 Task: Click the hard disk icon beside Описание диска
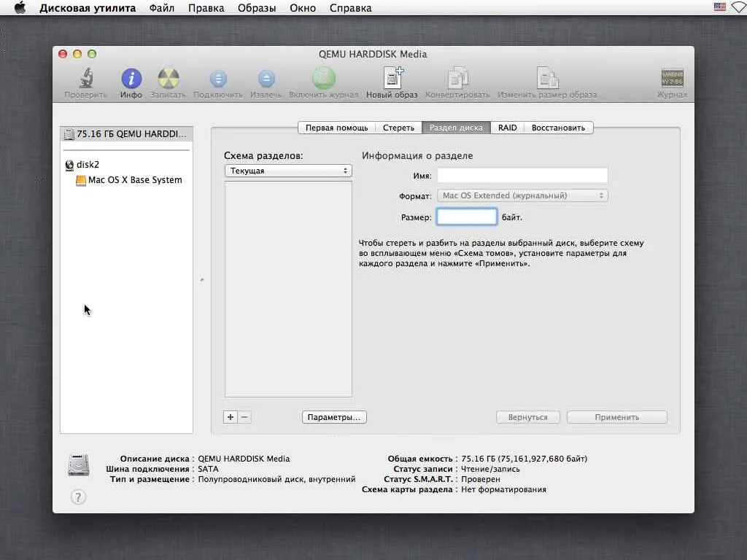pyautogui.click(x=79, y=464)
